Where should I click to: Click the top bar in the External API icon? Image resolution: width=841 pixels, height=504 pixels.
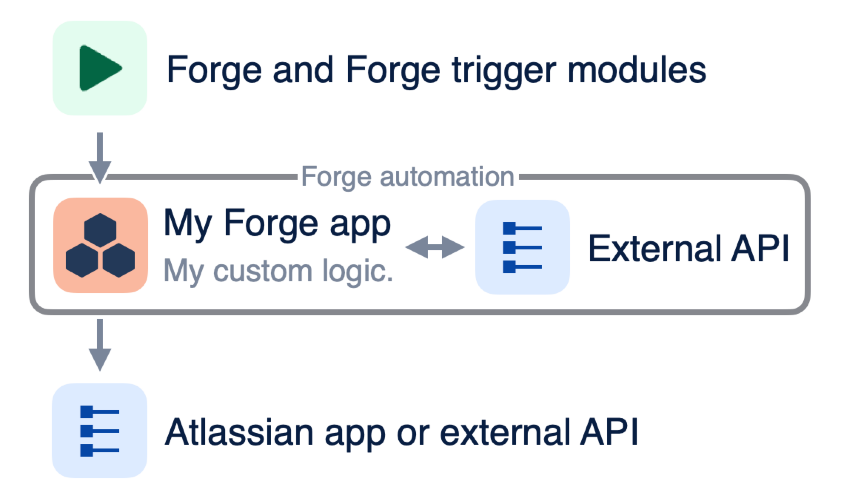[x=522, y=228]
